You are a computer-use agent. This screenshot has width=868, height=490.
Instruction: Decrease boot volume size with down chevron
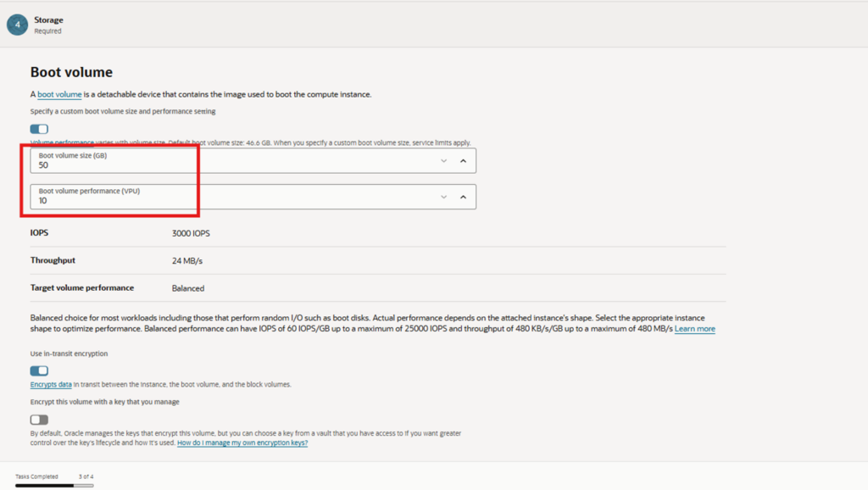[443, 161]
